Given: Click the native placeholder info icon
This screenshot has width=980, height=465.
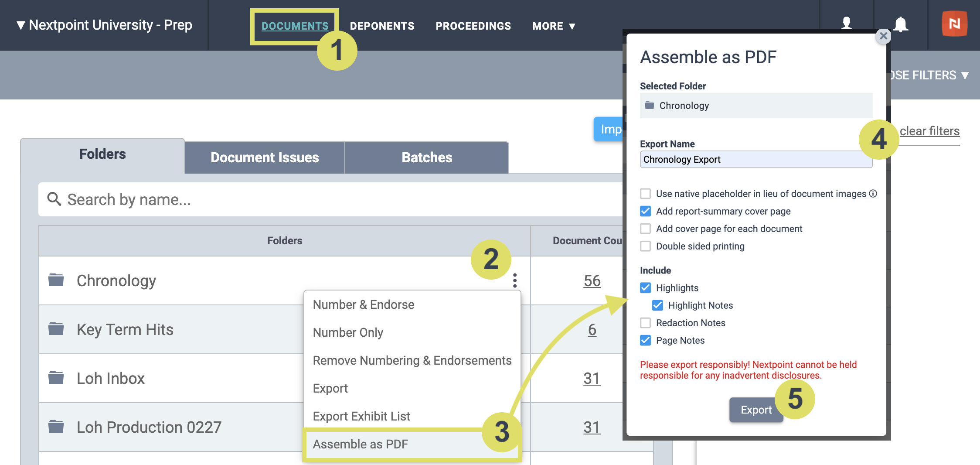Looking at the screenshot, I should pyautogui.click(x=873, y=193).
